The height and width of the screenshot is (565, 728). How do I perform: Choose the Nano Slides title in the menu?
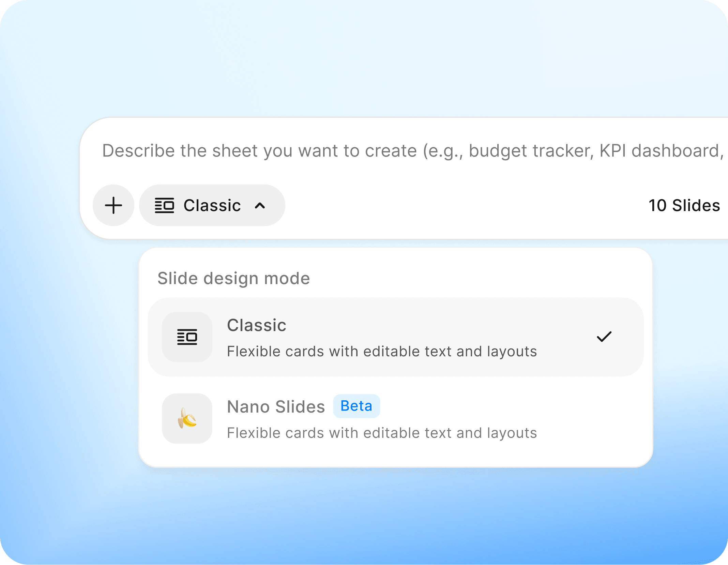[276, 406]
